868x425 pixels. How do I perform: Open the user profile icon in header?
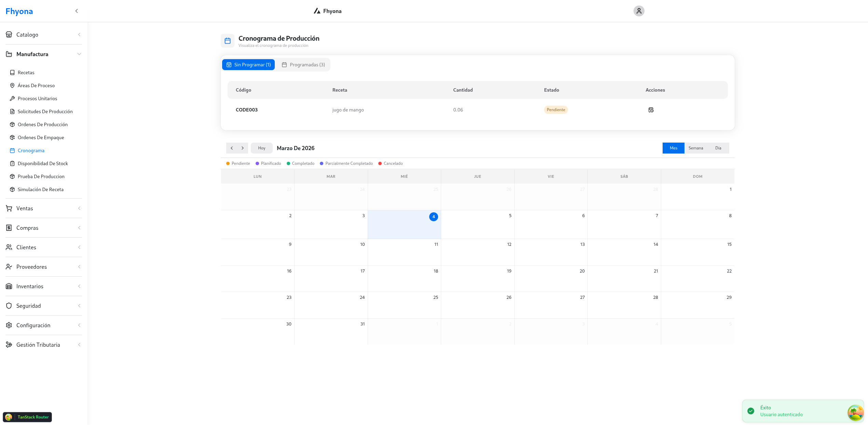pos(639,11)
